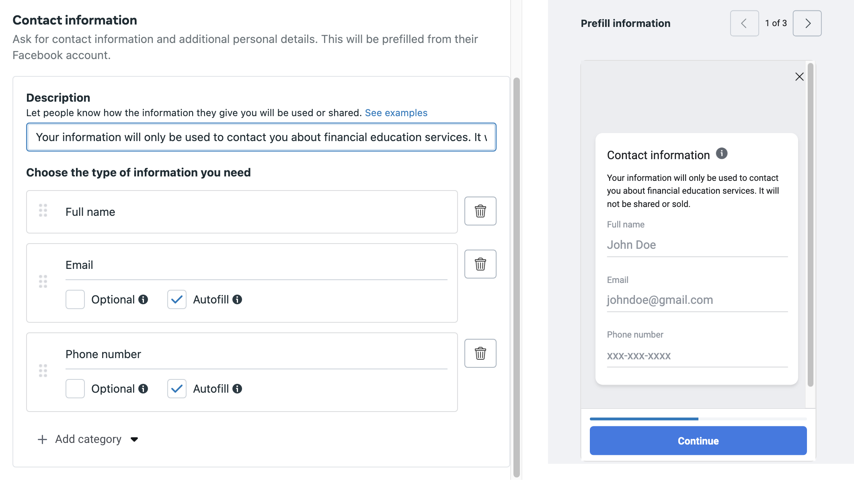854x504 pixels.
Task: Click info icon beside Phone number Autofill
Action: pyautogui.click(x=237, y=389)
